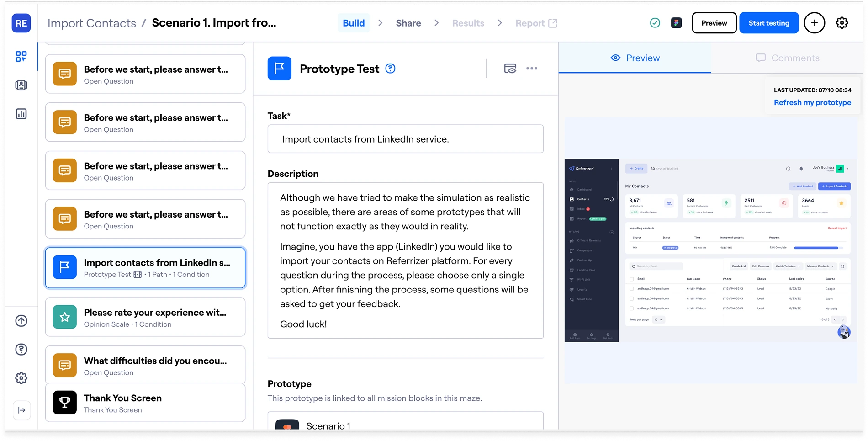Go to the Share step
868x441 pixels.
[x=408, y=23]
